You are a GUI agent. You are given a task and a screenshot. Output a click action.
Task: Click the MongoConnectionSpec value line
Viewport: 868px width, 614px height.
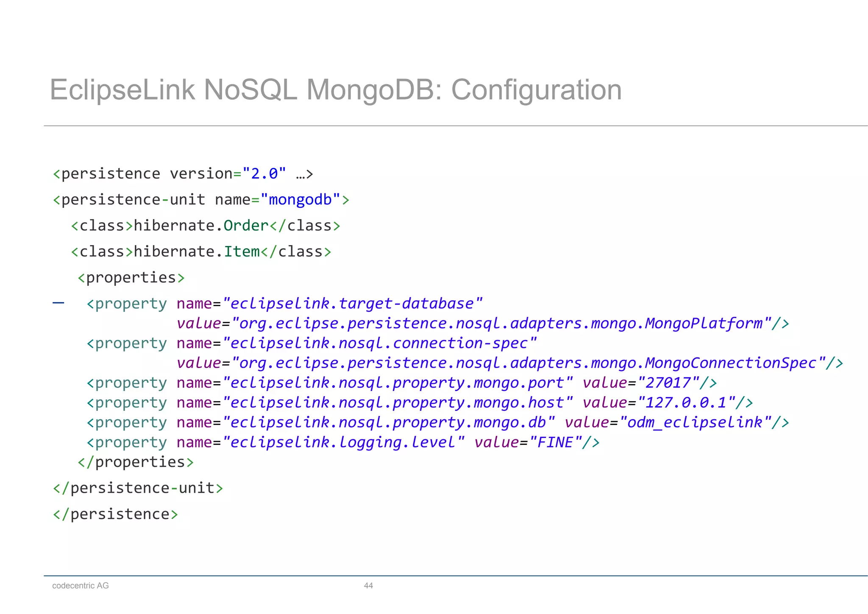coord(510,363)
